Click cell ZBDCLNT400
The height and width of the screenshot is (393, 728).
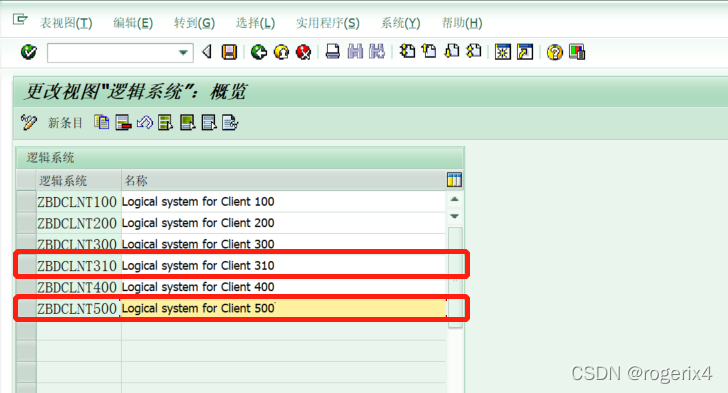point(78,287)
